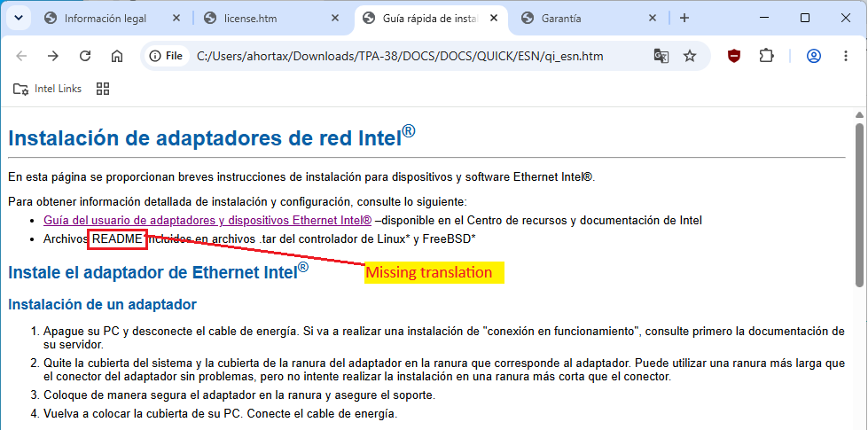Click the Para obtener información detallada sentence
This screenshot has height=430, width=868.
(238, 202)
